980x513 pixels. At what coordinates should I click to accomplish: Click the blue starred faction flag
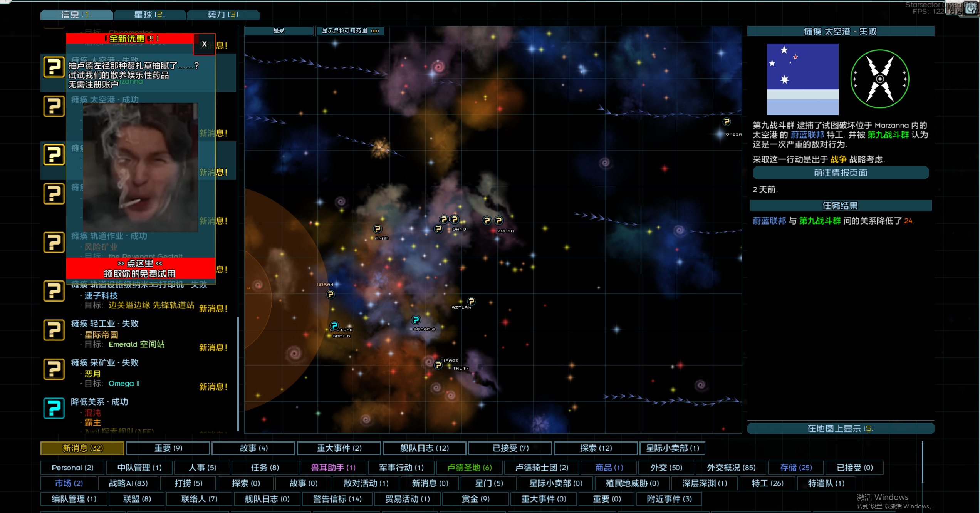click(x=802, y=79)
